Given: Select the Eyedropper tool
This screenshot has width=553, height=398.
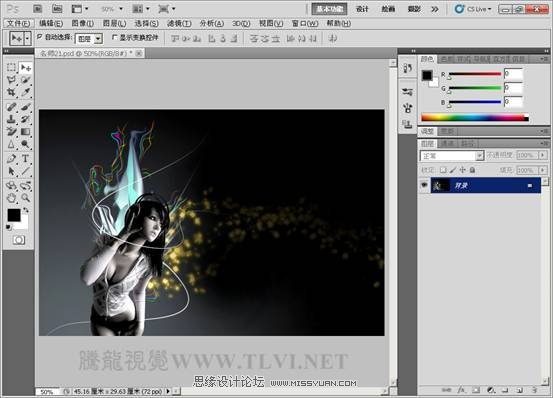Looking at the screenshot, I should [x=25, y=92].
